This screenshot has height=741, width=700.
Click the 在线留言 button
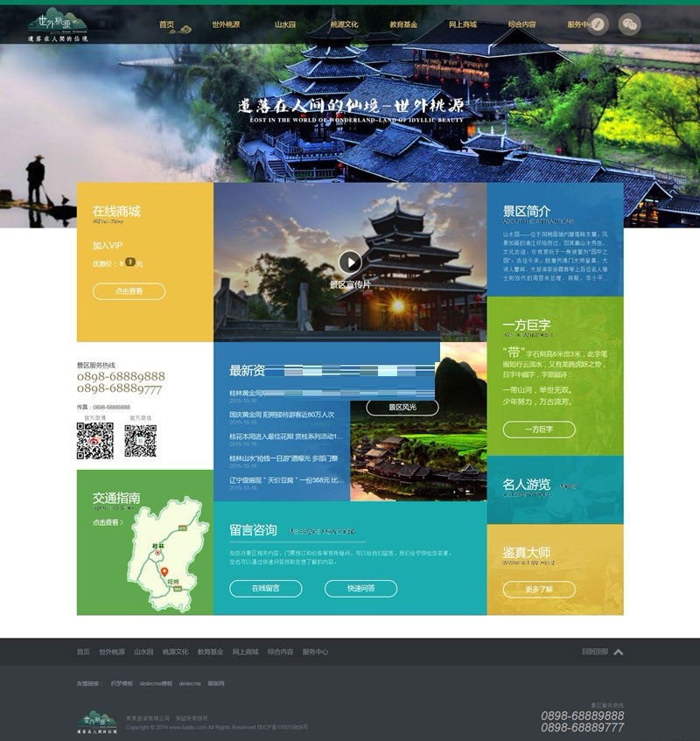coord(269,590)
